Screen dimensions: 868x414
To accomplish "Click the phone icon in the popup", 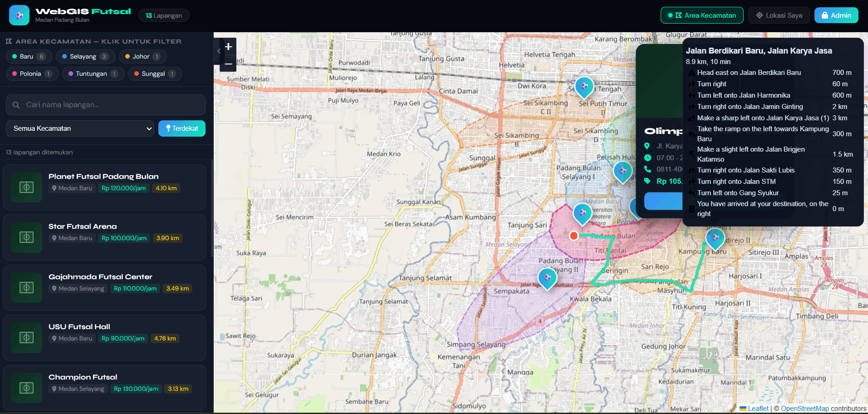I will [647, 169].
